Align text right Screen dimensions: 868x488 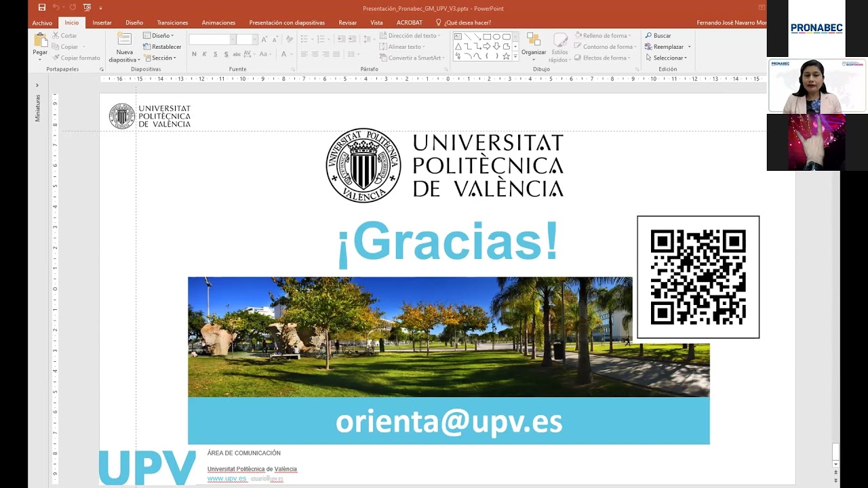[x=325, y=54]
